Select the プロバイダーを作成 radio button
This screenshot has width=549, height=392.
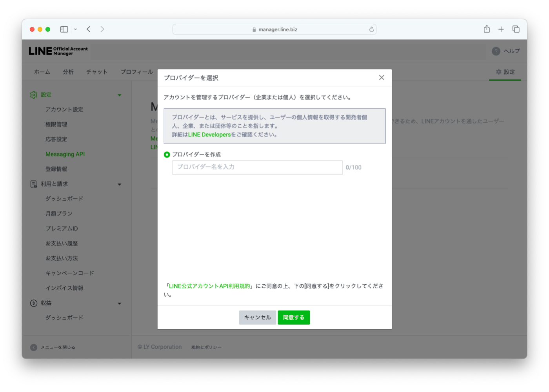pyautogui.click(x=167, y=154)
